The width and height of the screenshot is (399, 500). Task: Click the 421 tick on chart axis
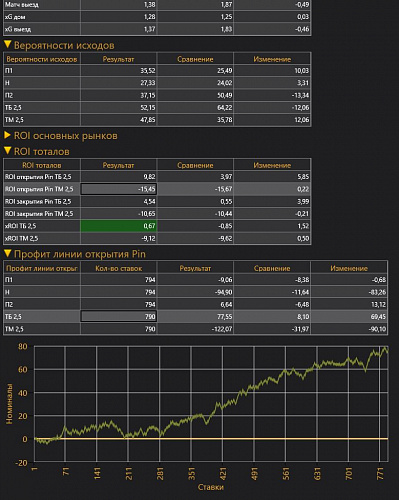(223, 473)
